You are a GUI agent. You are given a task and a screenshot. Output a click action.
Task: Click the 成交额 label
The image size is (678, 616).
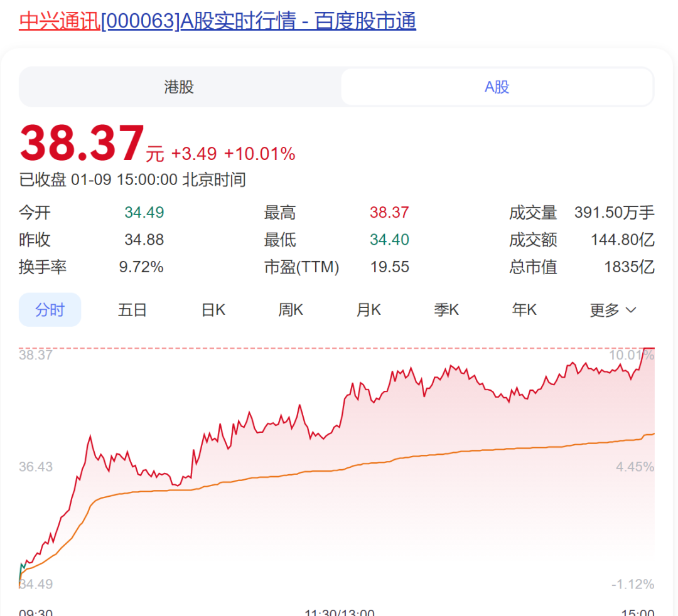tap(533, 240)
